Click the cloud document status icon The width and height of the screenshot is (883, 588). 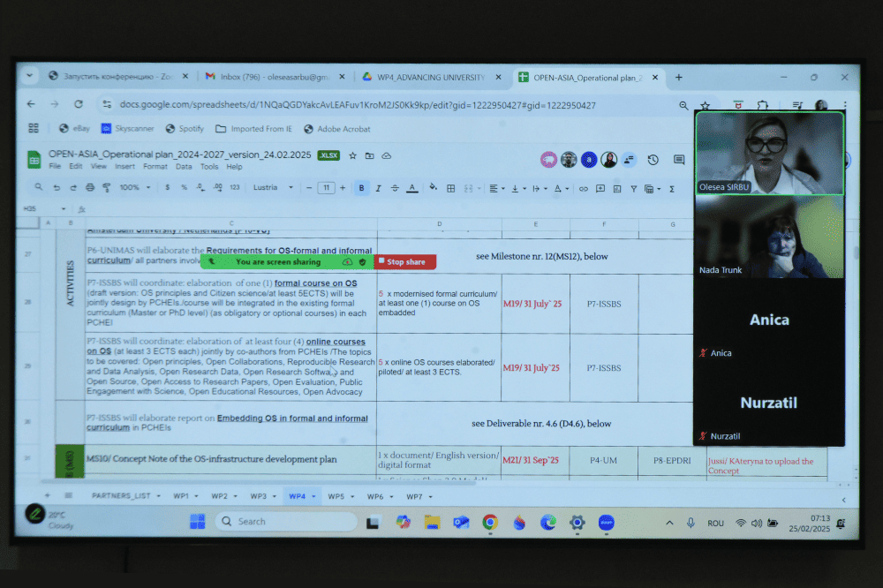click(x=387, y=156)
